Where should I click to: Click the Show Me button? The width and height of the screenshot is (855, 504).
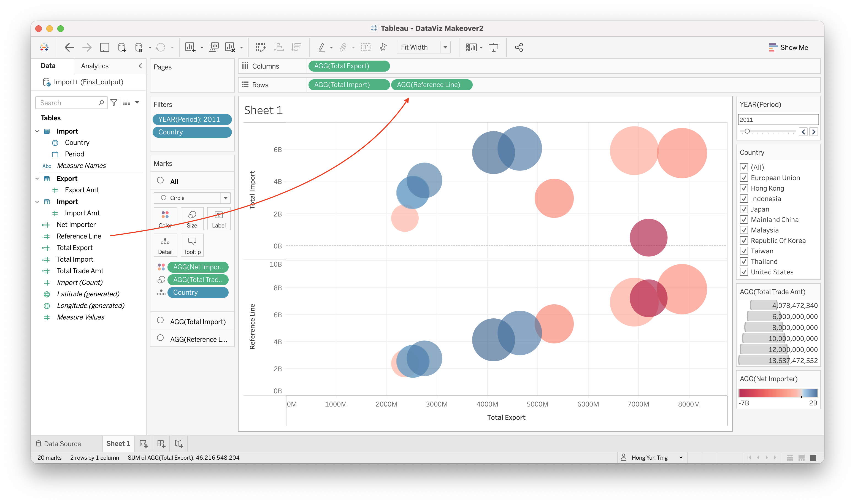pyautogui.click(x=788, y=48)
